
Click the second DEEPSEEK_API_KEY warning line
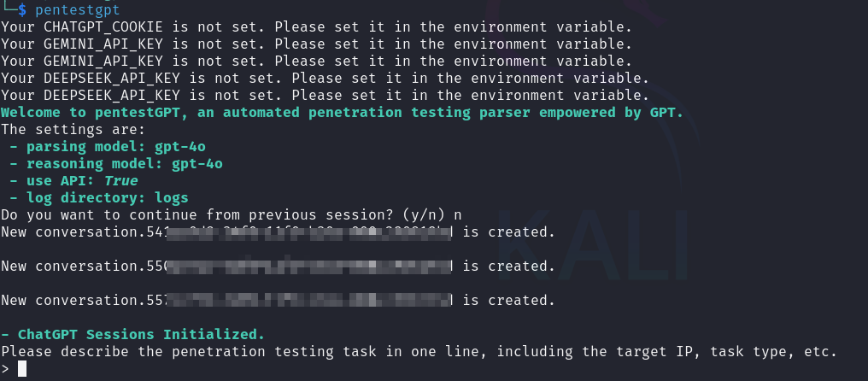click(325, 96)
